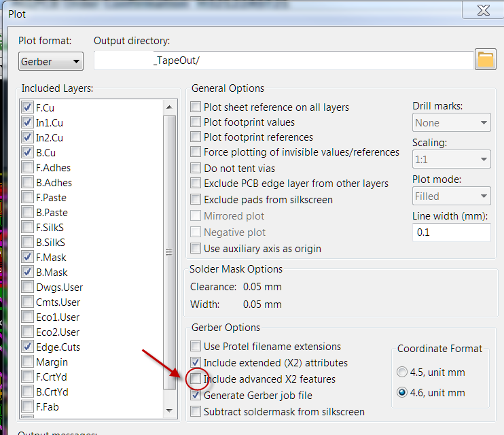Click the layers list scroll down arrow
Screen dimensions: 504x435
[x=169, y=411]
